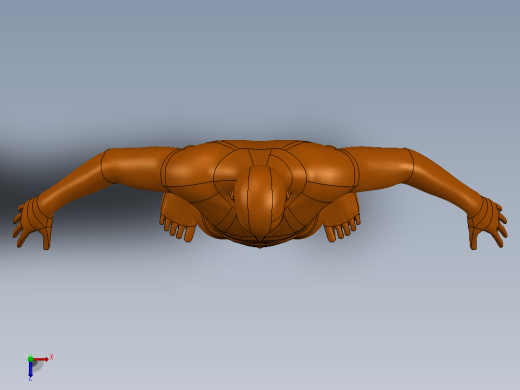The image size is (520, 390).
Task: Select the figure's outstretched hand at the right edge
Action: pyautogui.click(x=487, y=223)
